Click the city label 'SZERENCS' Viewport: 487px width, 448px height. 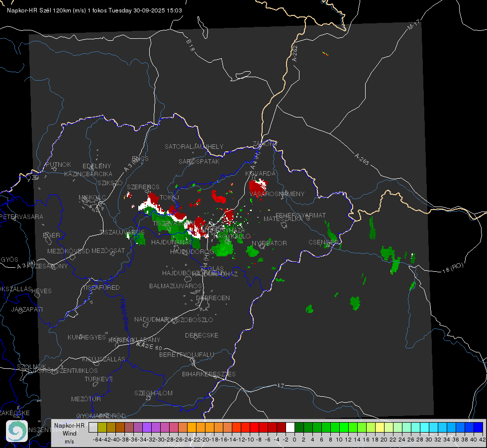(143, 187)
